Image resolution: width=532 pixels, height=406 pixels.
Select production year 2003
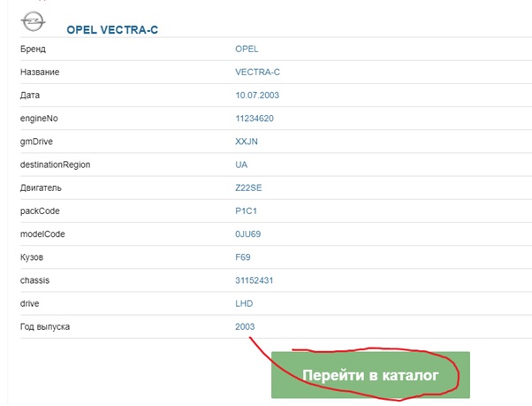(245, 326)
